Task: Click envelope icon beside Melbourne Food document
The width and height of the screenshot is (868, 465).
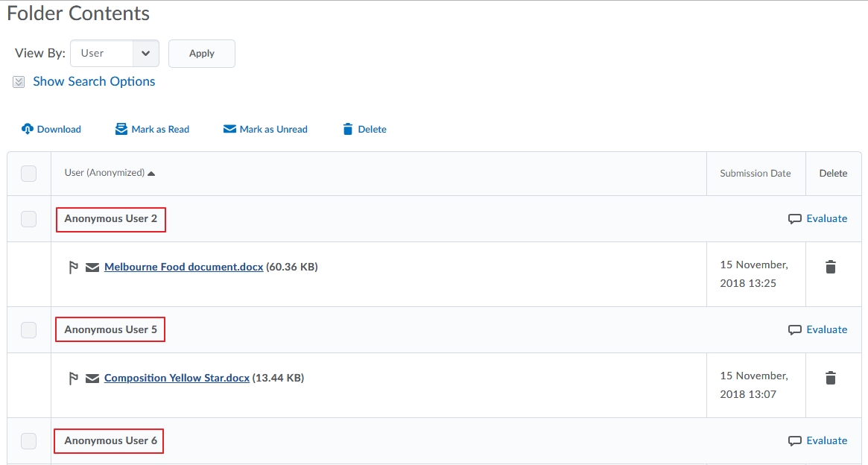Action: click(x=92, y=268)
